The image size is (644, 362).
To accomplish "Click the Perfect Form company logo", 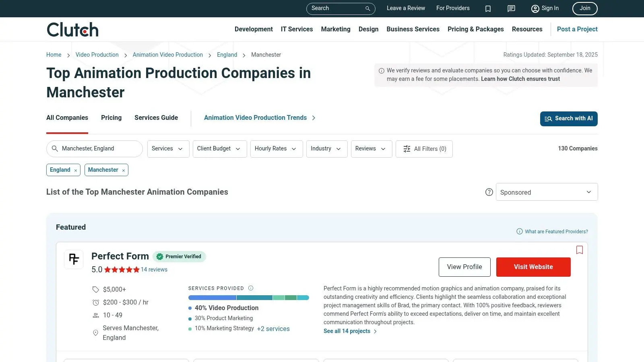I will point(74,259).
